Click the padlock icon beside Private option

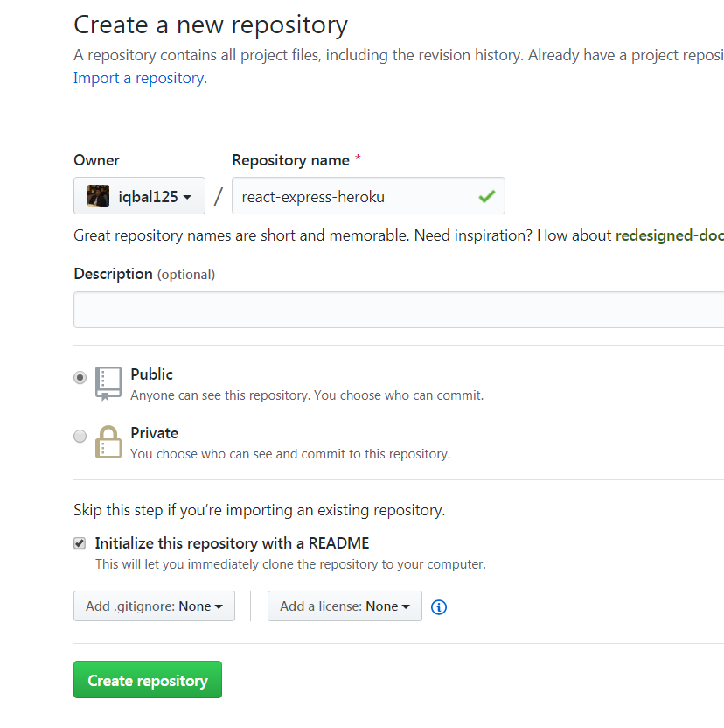point(108,442)
